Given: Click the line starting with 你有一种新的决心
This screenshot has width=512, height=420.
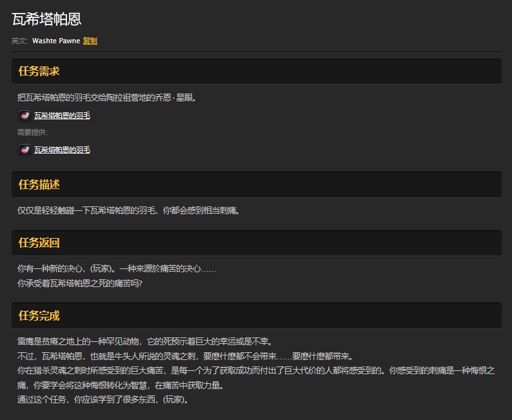Looking at the screenshot, I should point(117,268).
